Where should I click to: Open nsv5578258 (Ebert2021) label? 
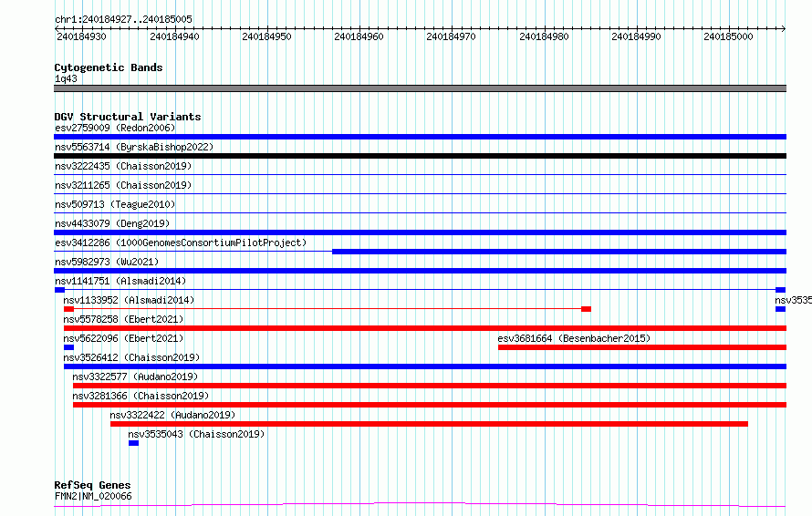click(123, 319)
